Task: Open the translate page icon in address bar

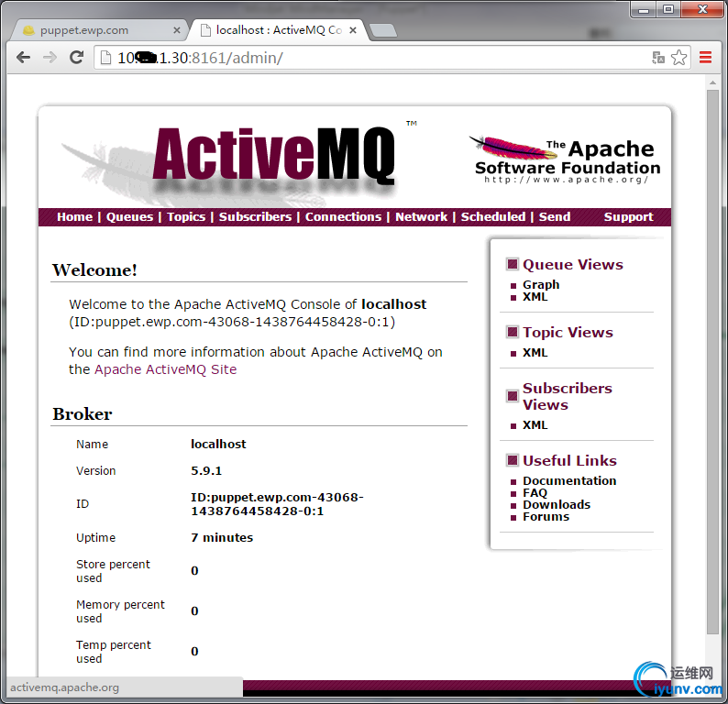Action: 658,58
